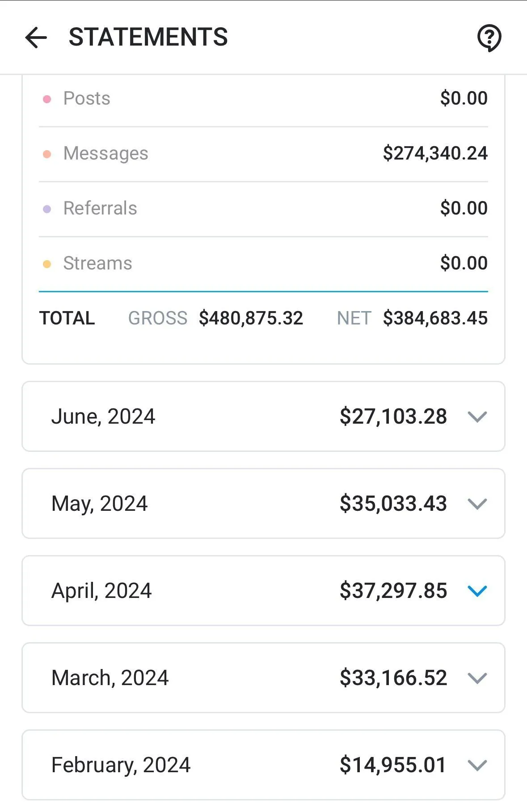Viewport: 527px width, 812px height.
Task: Open the March, 2024 statement card
Action: click(x=263, y=678)
